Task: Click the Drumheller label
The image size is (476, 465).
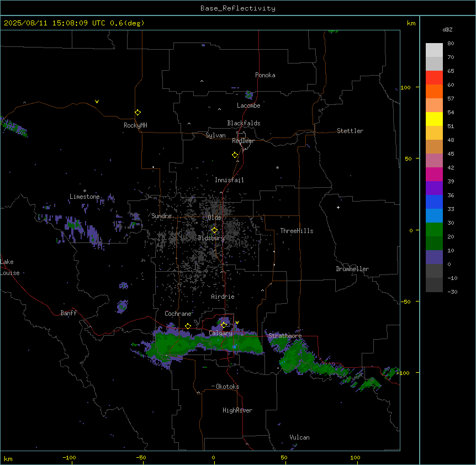Action: [x=352, y=269]
